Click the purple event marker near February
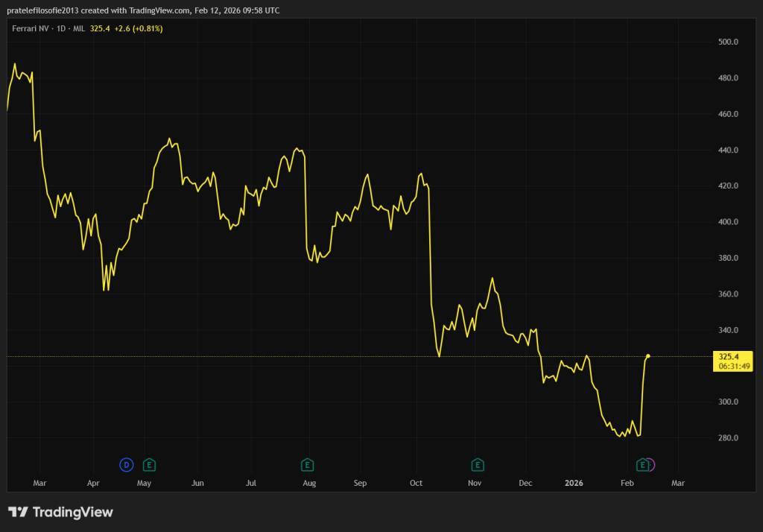 coord(650,465)
